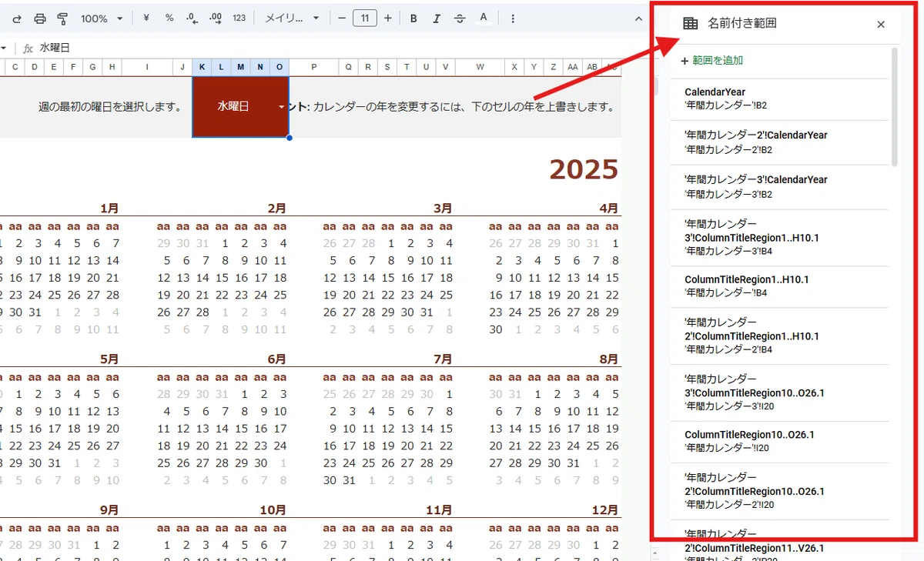The image size is (924, 561).
Task: Collapse the toolbar with the up chevron
Action: click(638, 18)
